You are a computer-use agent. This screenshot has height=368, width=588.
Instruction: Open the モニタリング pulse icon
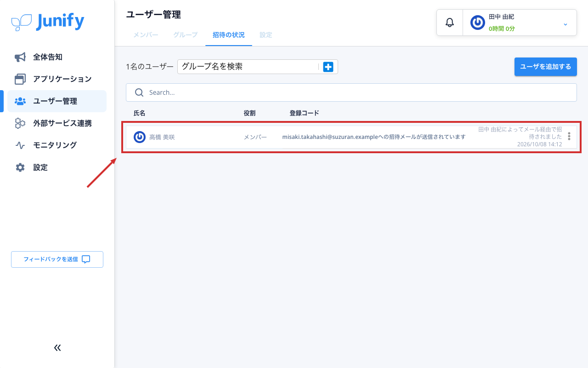point(20,145)
